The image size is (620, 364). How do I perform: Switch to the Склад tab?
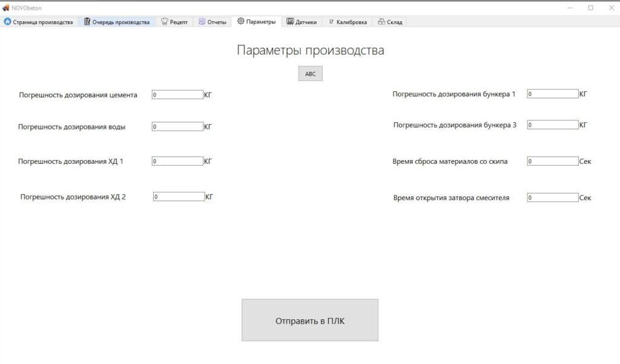(x=389, y=22)
